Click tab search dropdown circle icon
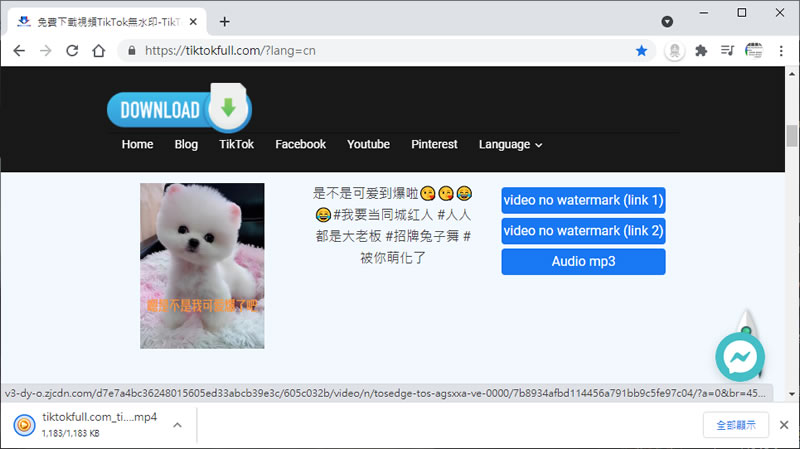 coord(667,21)
